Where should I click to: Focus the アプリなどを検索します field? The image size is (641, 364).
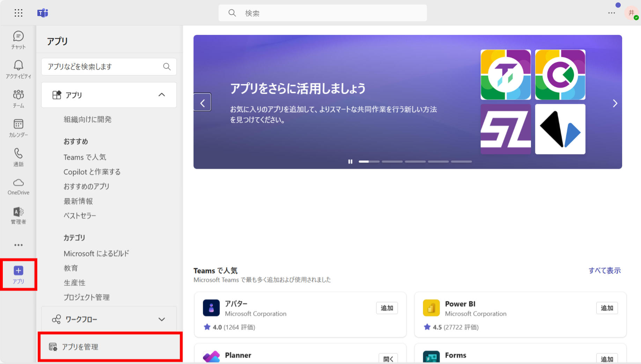click(109, 67)
